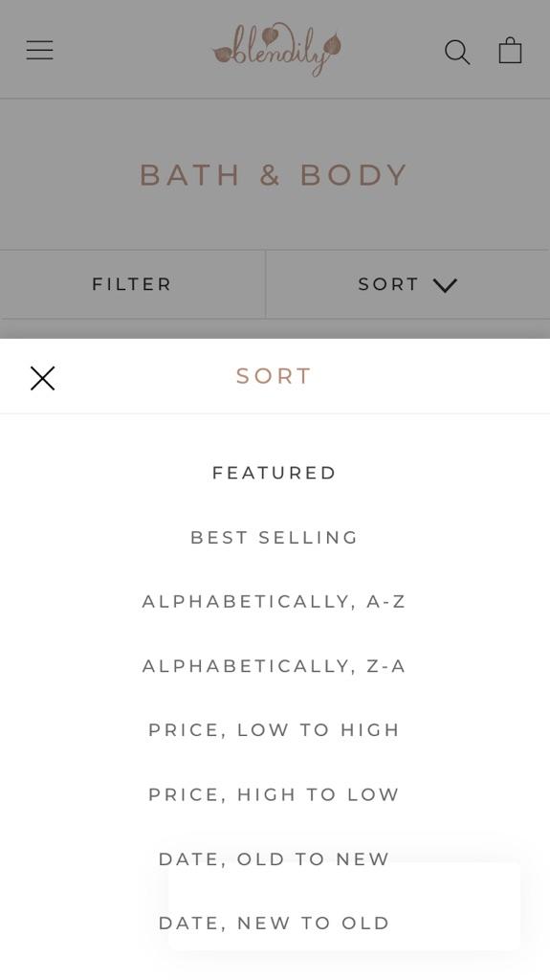Choose Alphabetically, A-Z
Image resolution: width=550 pixels, height=980 pixels.
coord(275,602)
